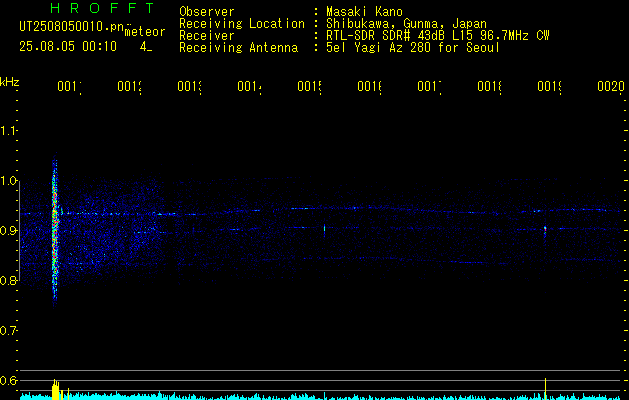
Task: Click the 1.0 frequency axis label
Action: pyautogui.click(x=8, y=181)
